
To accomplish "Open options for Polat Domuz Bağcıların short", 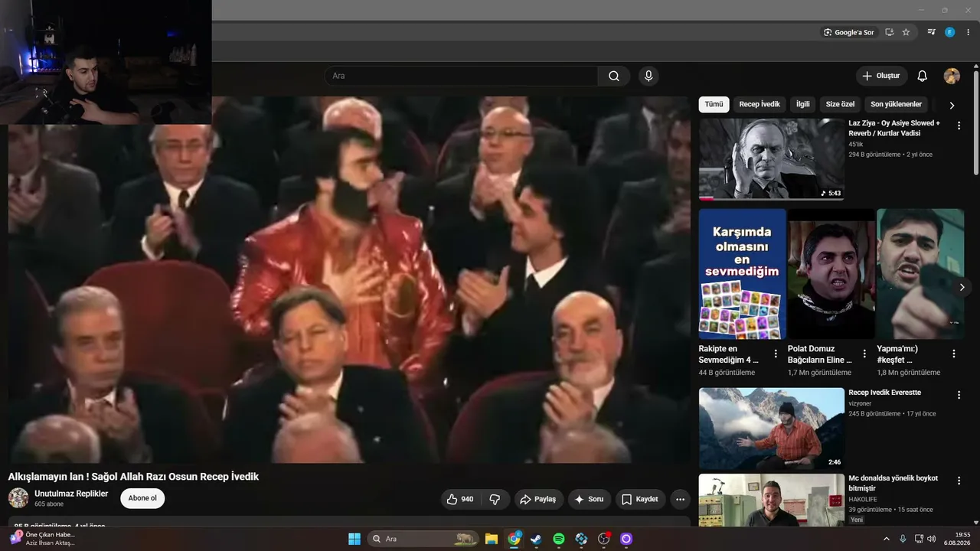I will (864, 354).
